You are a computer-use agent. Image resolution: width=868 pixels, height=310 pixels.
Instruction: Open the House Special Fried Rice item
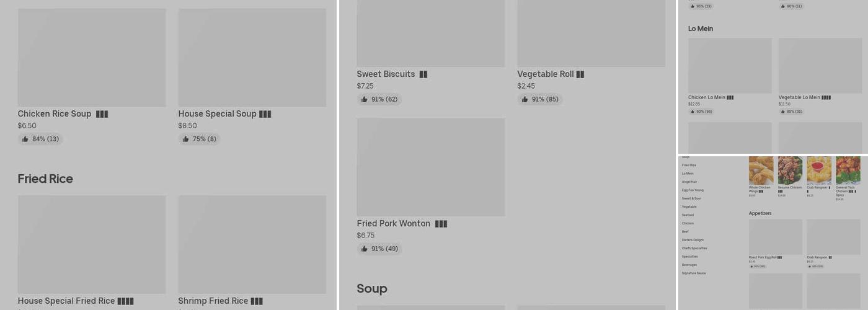92,244
